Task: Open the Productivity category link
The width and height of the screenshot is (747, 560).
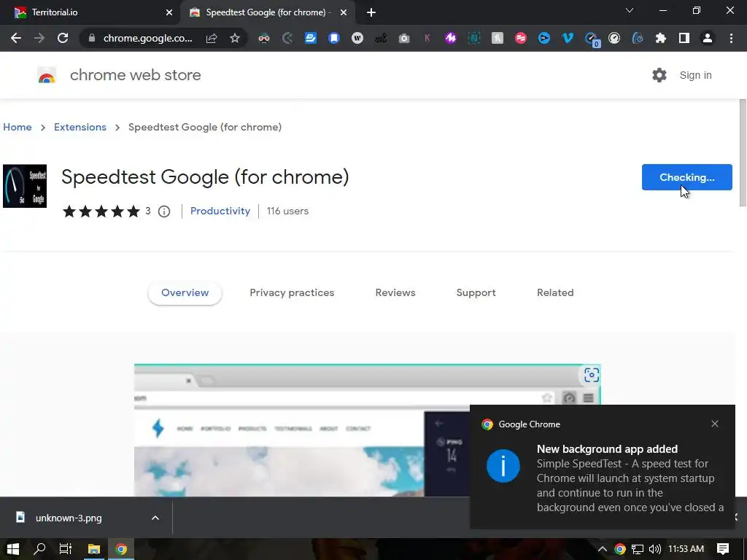Action: point(220,211)
